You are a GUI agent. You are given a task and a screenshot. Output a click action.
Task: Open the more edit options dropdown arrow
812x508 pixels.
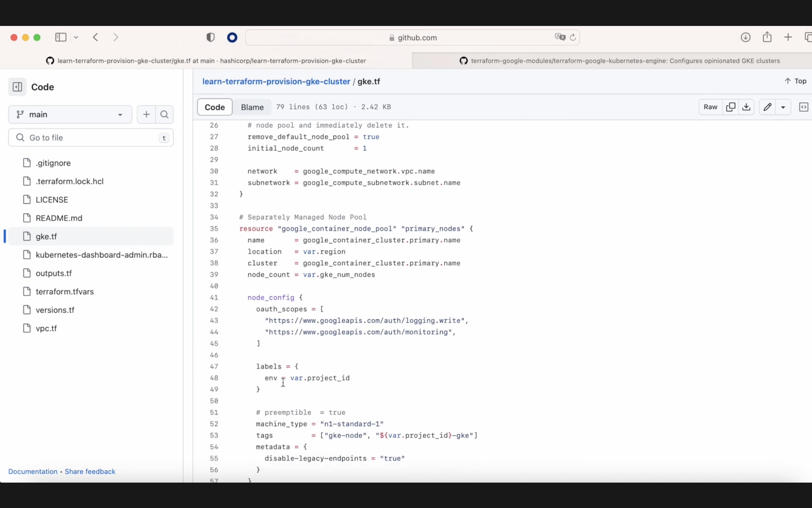783,107
